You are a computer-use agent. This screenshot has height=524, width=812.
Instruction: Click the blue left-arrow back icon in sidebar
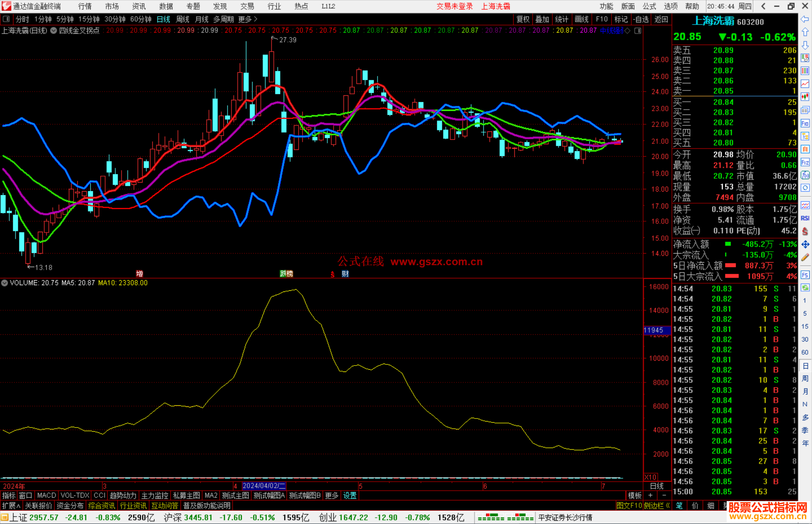click(805, 19)
